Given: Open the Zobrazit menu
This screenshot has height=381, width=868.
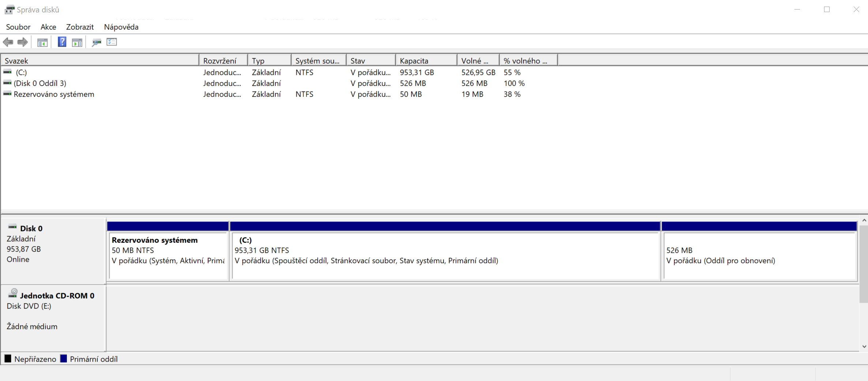Looking at the screenshot, I should (80, 27).
